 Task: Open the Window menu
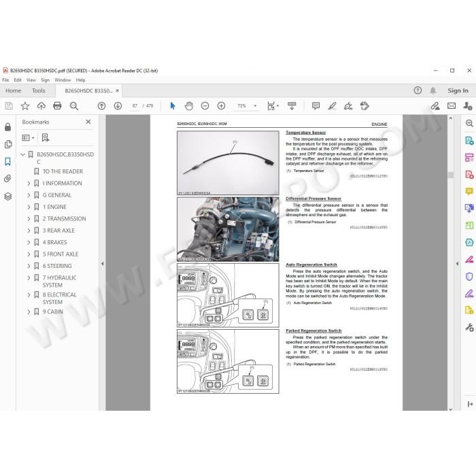pyautogui.click(x=63, y=80)
